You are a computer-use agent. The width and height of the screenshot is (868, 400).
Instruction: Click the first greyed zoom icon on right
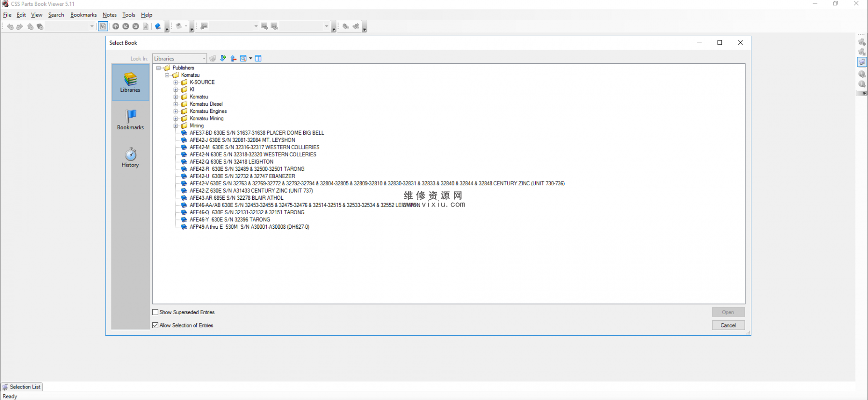point(862,74)
